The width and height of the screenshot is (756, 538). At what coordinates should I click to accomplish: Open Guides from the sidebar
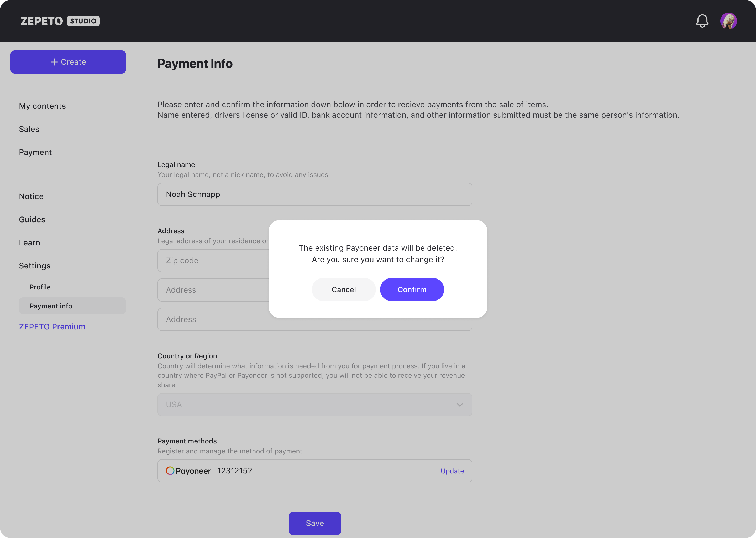(32, 220)
